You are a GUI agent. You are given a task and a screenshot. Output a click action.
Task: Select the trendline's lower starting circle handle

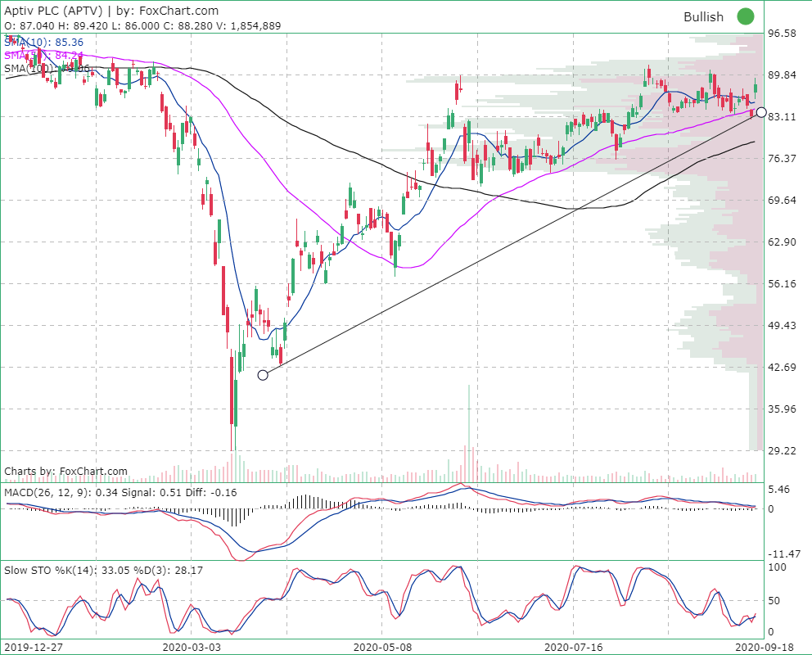(x=263, y=375)
